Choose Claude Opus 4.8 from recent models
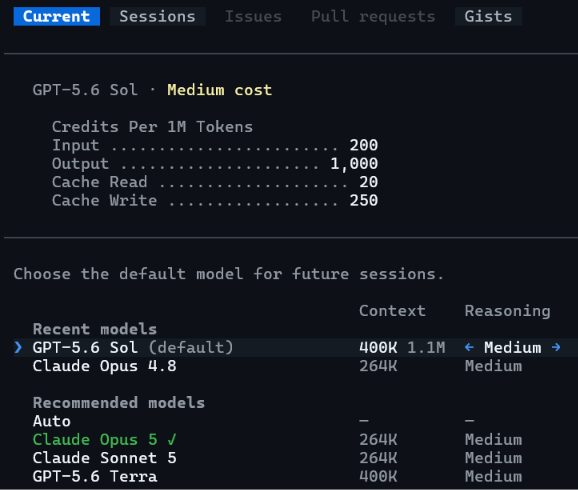 [x=296, y=366]
